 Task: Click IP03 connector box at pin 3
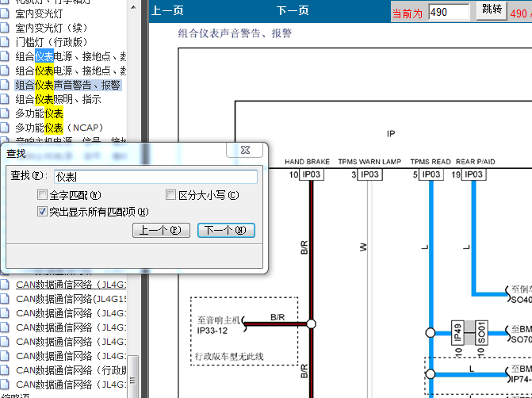click(x=369, y=174)
